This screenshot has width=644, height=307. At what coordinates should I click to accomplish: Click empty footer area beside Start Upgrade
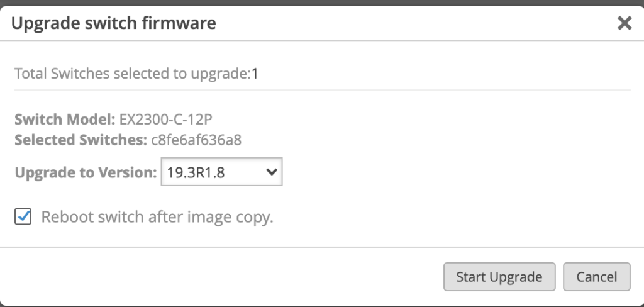click(x=252, y=277)
